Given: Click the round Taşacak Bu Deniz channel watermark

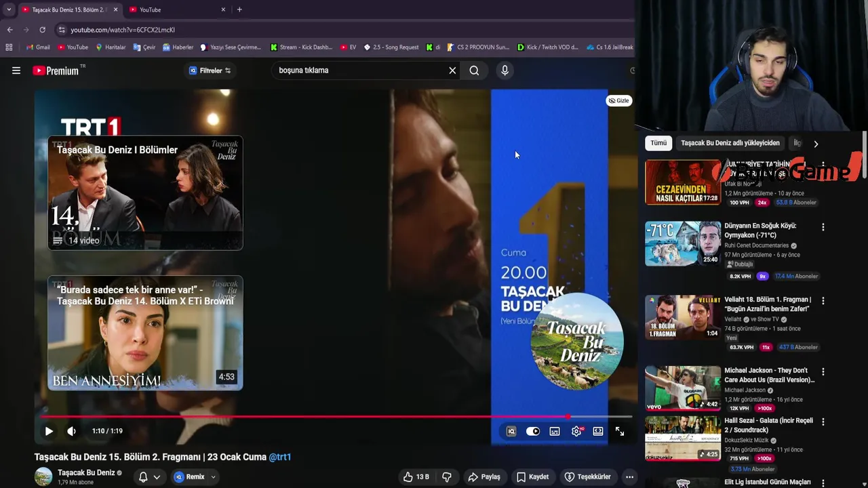Looking at the screenshot, I should 577,341.
